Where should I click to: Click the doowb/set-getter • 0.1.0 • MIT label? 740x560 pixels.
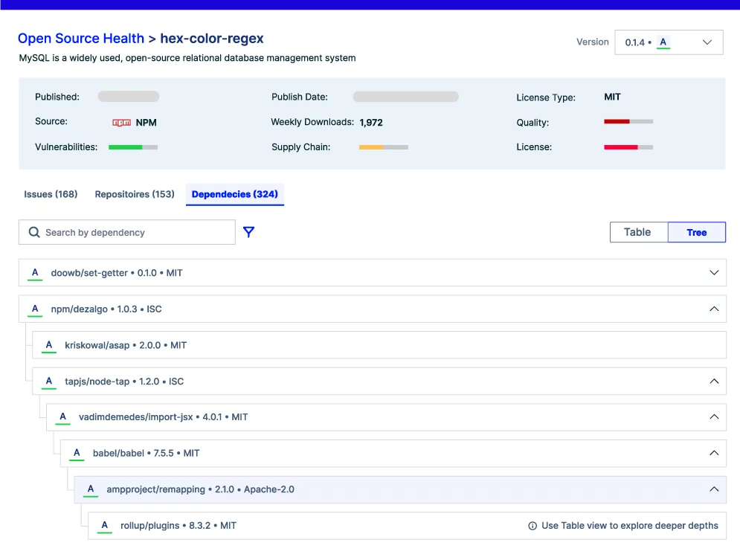[117, 273]
